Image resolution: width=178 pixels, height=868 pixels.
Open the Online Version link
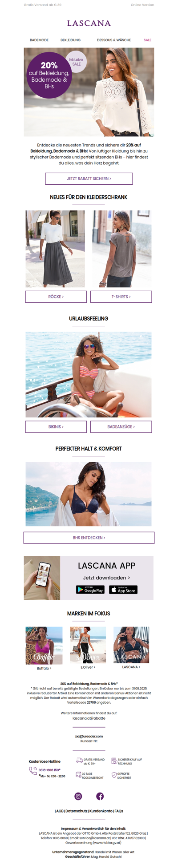(x=142, y=5)
